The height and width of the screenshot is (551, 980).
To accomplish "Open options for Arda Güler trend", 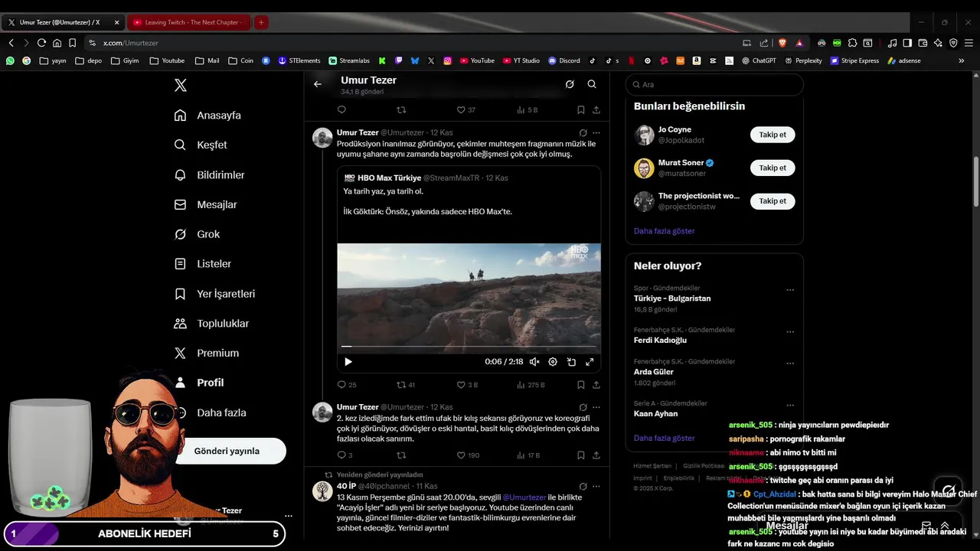I will click(790, 364).
